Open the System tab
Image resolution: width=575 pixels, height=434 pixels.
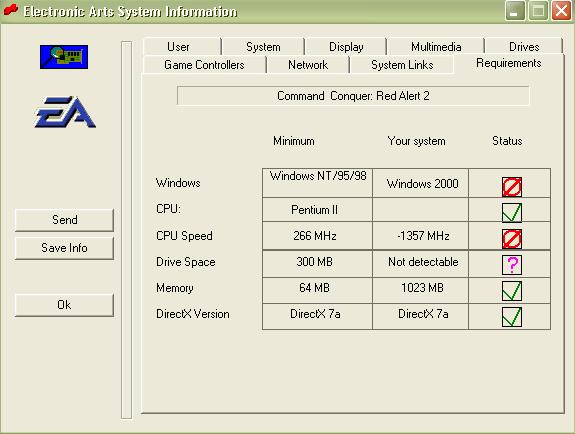263,47
